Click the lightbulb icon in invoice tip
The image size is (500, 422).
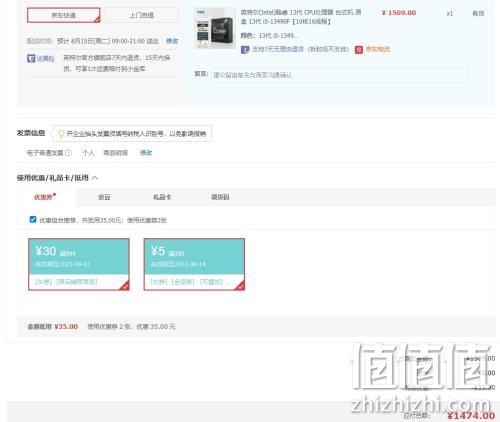click(61, 134)
